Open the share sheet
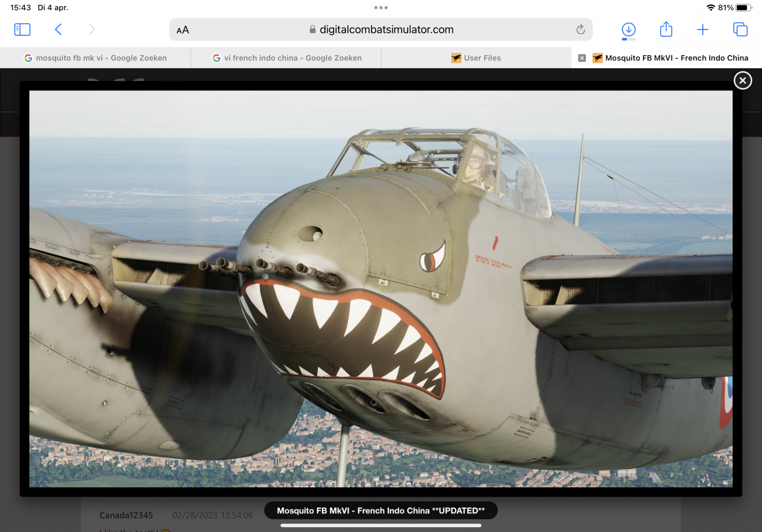762x532 pixels. pyautogui.click(x=666, y=29)
